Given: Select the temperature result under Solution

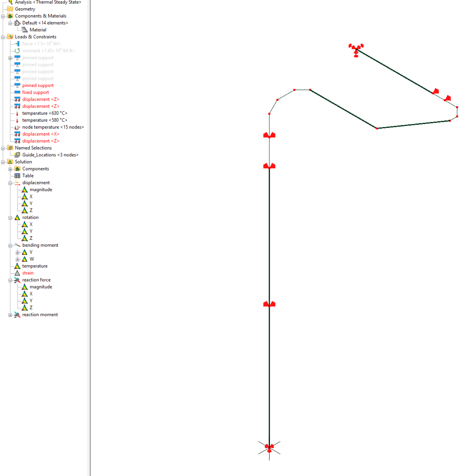Looking at the screenshot, I should pos(35,266).
